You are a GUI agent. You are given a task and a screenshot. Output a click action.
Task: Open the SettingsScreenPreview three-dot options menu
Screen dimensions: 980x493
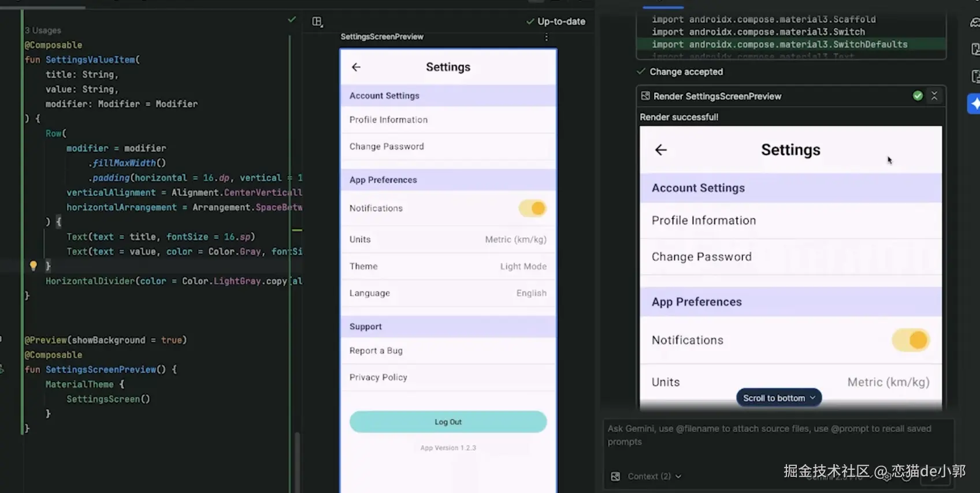tap(546, 37)
